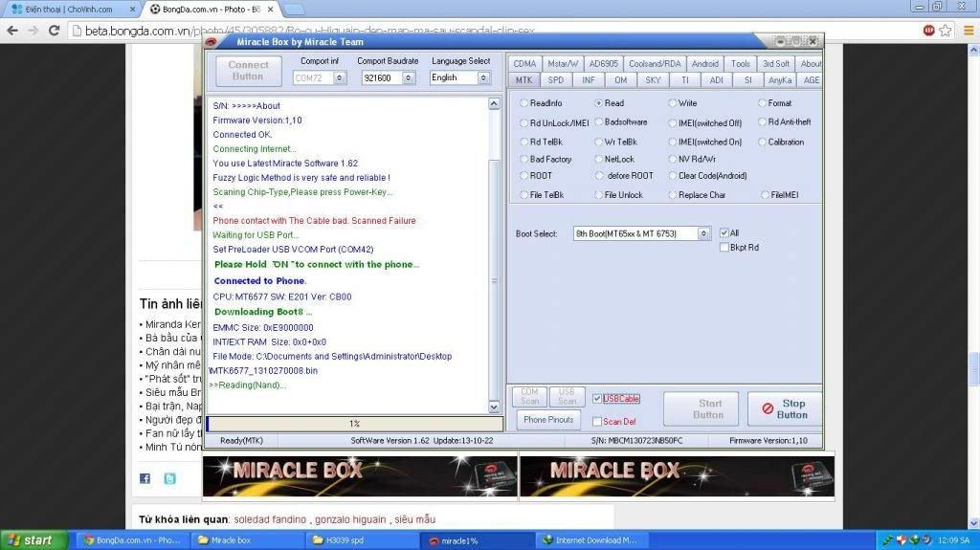
Task: Click the browser back arrow
Action: pos(12,30)
